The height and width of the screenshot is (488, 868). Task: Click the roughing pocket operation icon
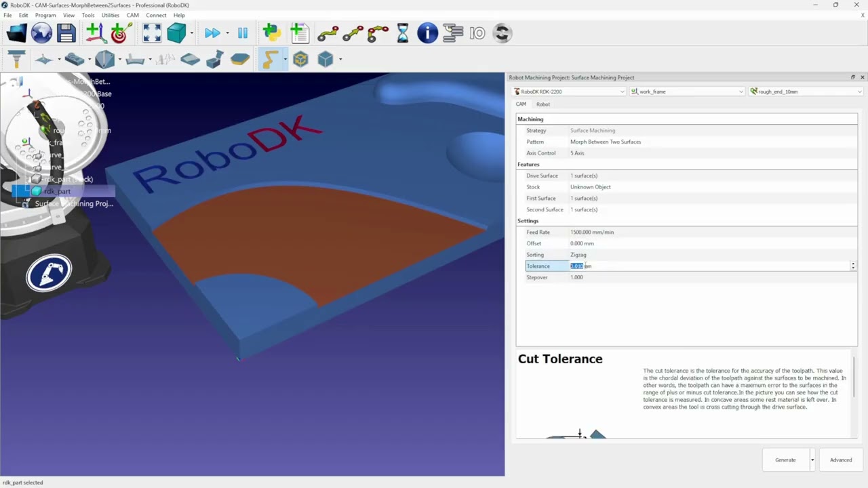tap(75, 60)
